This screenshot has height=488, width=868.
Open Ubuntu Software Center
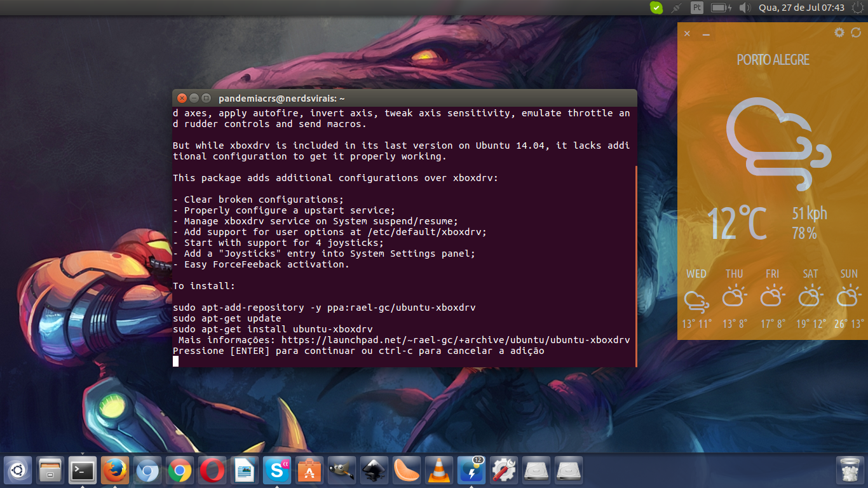(x=309, y=470)
